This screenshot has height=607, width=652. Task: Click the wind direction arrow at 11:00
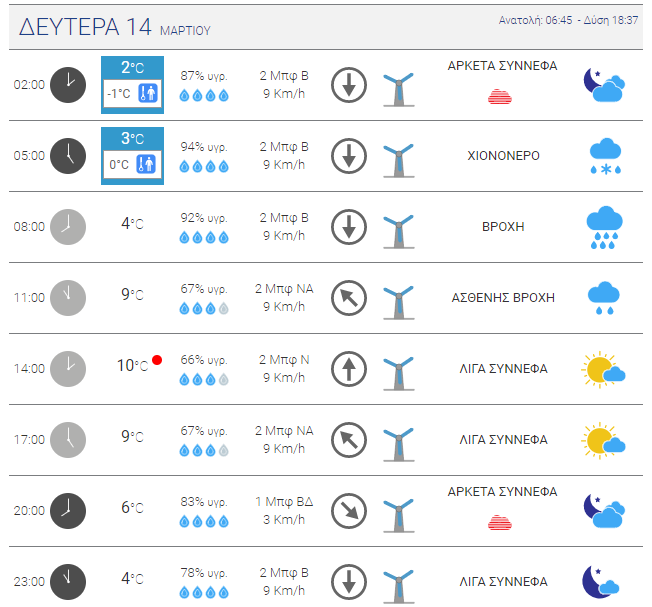click(x=349, y=297)
